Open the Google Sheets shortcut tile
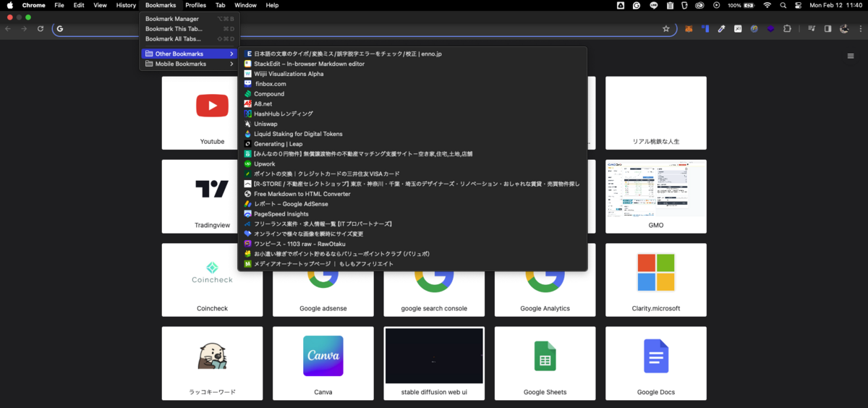Screen dimensions: 868x408 coord(545,363)
